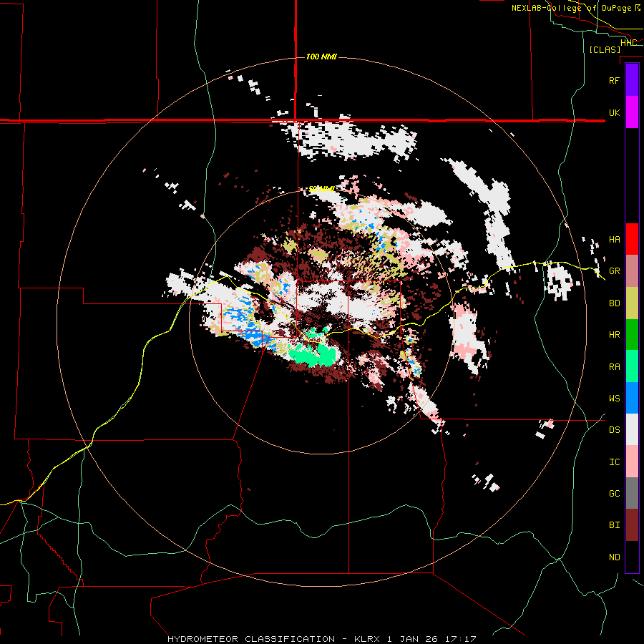
Task: Click the GC legend label
Action: (614, 494)
